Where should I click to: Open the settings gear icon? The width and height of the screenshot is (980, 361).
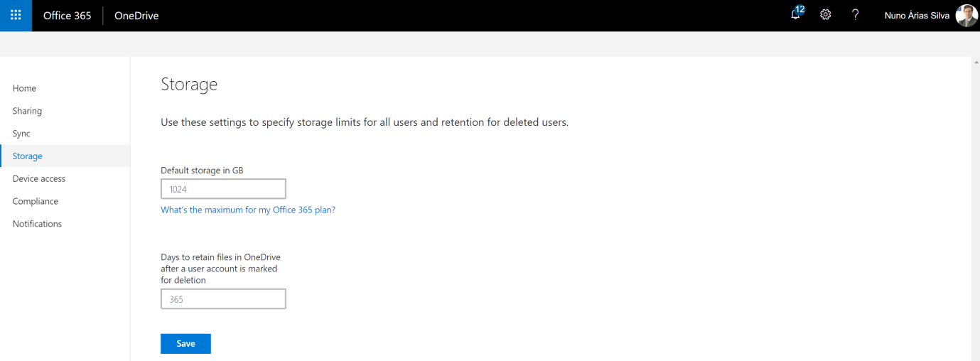[x=826, y=15]
